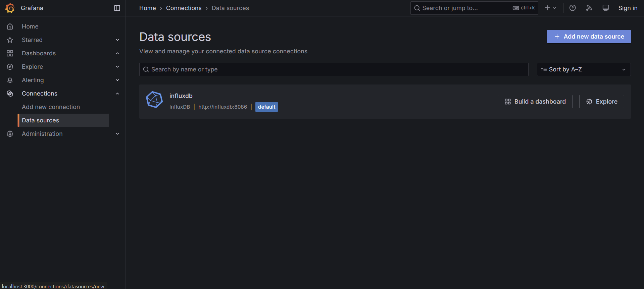Click the default badge on influxdb
This screenshot has width=644, height=289.
(x=266, y=107)
